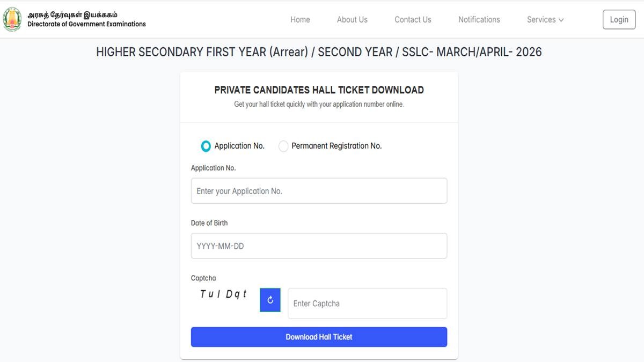Screen dimensions: 644x362
Task: Click the Download Hall Ticket button
Action: pyautogui.click(x=319, y=337)
